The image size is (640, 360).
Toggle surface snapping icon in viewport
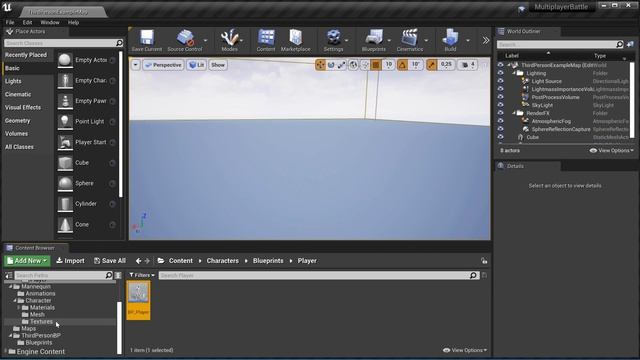point(365,64)
